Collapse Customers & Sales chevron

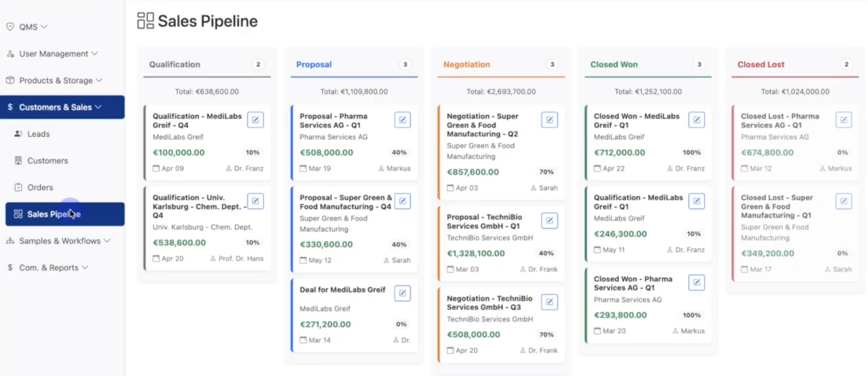click(98, 107)
